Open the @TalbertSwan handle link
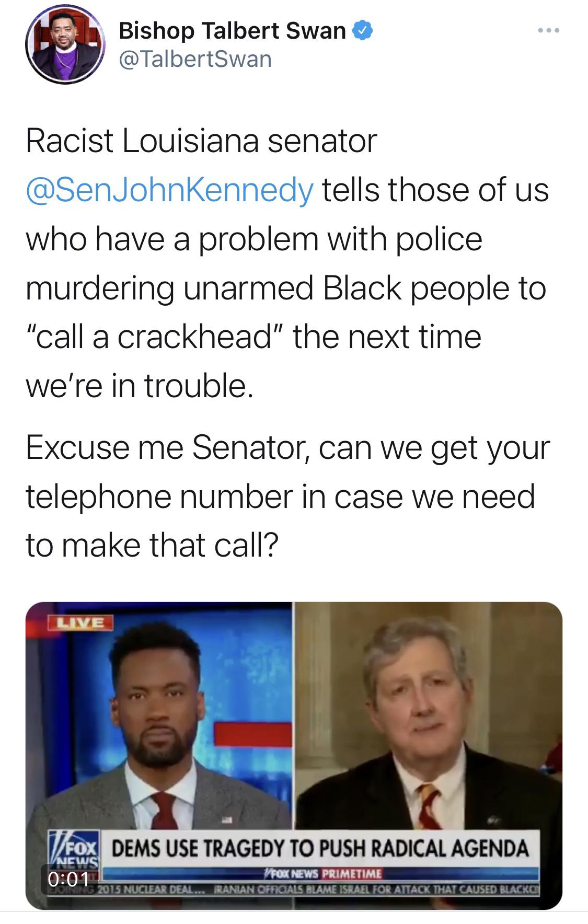 (195, 59)
